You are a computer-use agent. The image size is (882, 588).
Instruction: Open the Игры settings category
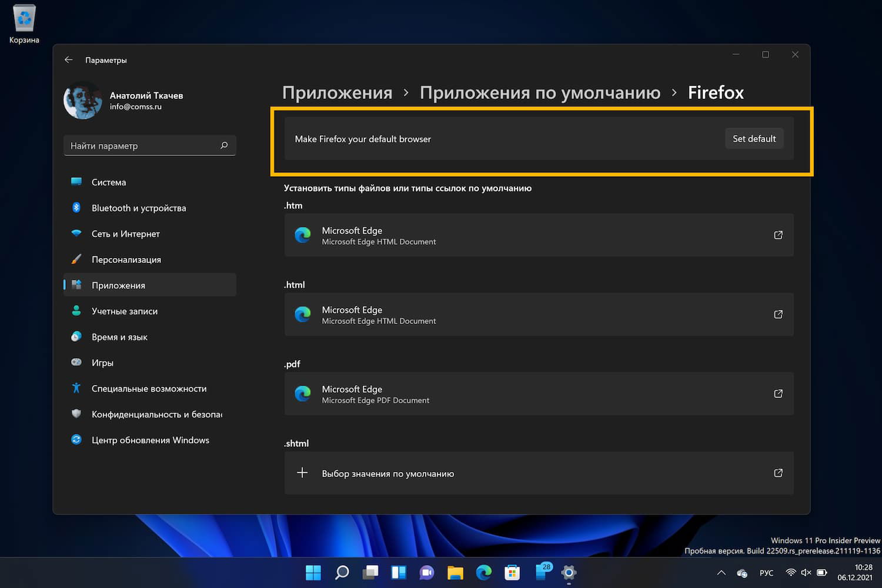click(x=149, y=363)
